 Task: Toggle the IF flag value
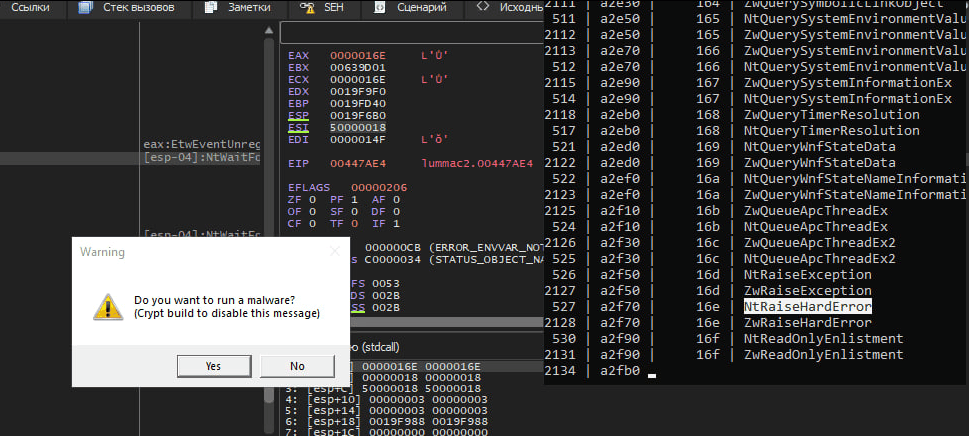(x=396, y=223)
